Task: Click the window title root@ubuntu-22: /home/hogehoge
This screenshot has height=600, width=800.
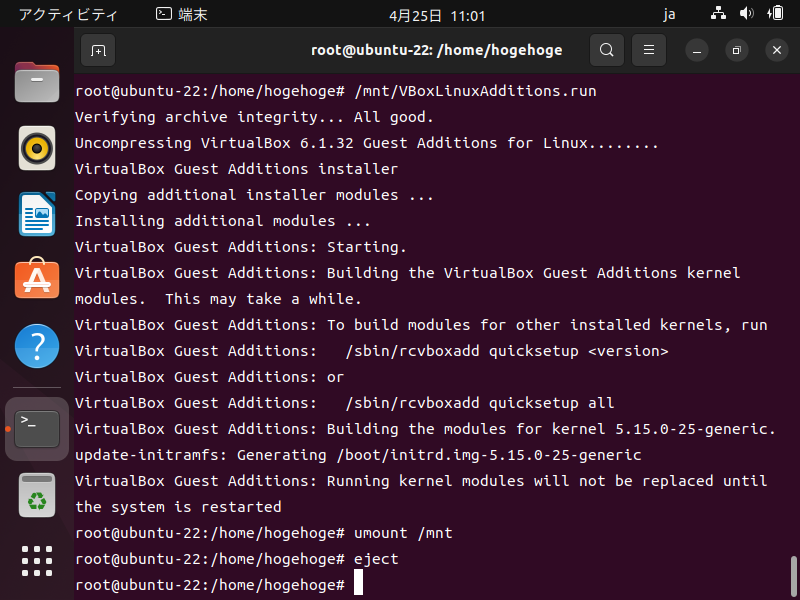Action: (x=437, y=50)
